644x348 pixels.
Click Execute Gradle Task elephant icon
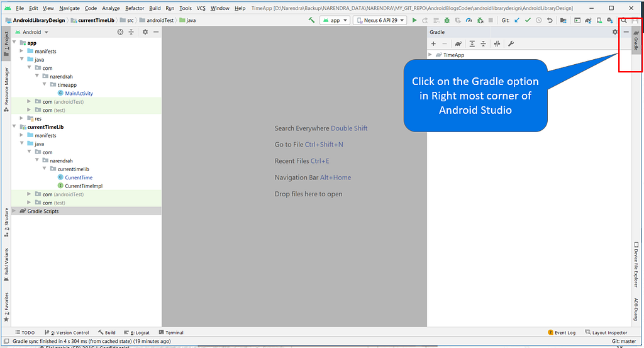pyautogui.click(x=458, y=43)
